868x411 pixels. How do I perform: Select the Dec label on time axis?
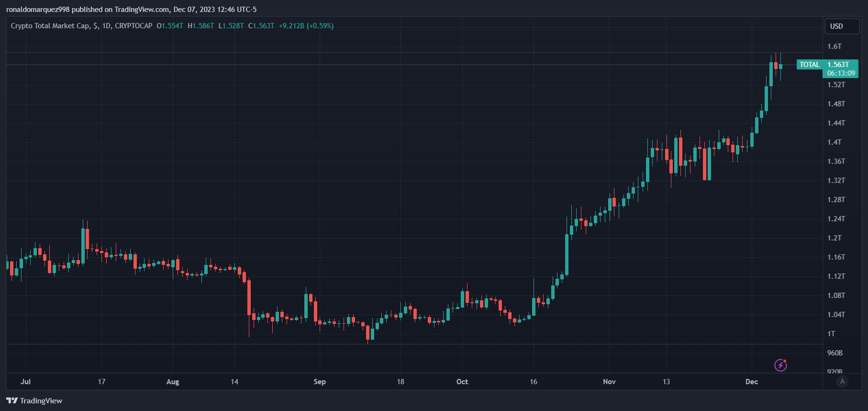pos(751,382)
